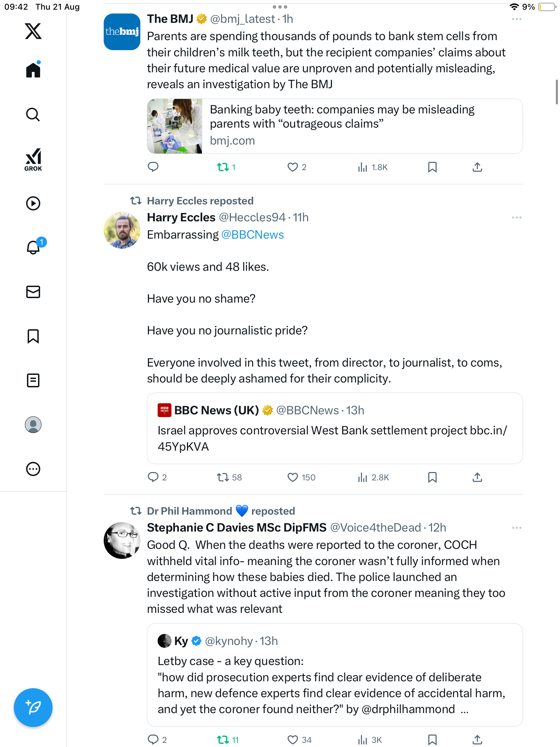Viewport: 560px width, 747px height.
Task: Open Grok from the sidebar
Action: coord(33,159)
